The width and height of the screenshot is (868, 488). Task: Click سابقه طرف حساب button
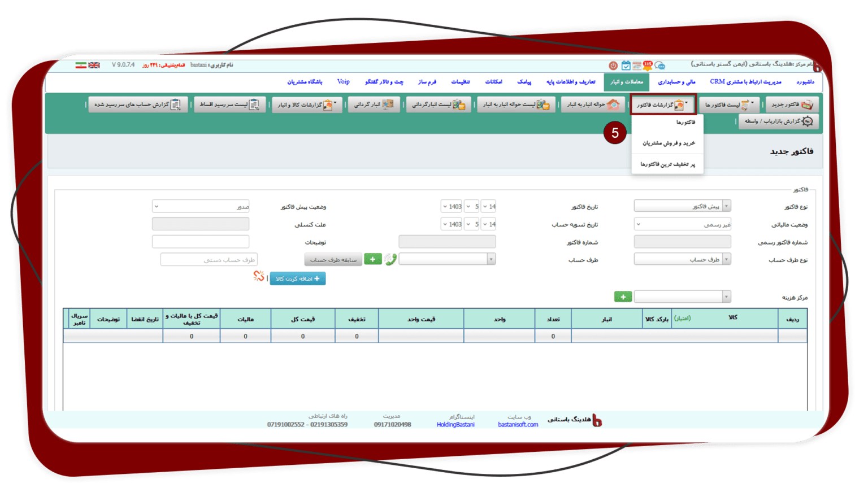[x=333, y=259]
